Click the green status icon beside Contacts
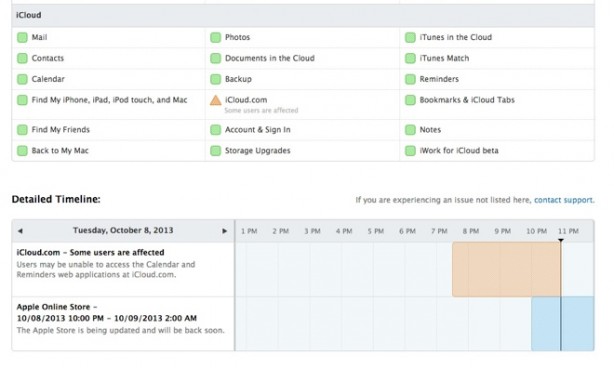This screenshot has height=368, width=614. [x=22, y=58]
